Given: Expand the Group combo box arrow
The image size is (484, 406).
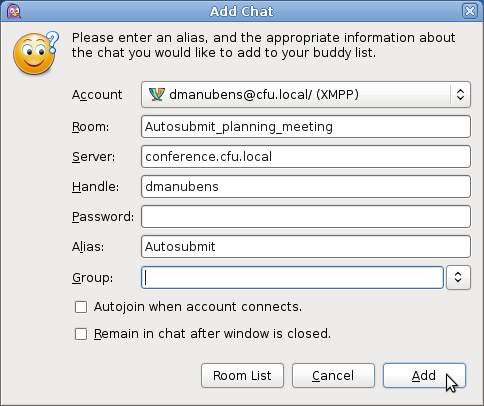Looking at the screenshot, I should (458, 277).
